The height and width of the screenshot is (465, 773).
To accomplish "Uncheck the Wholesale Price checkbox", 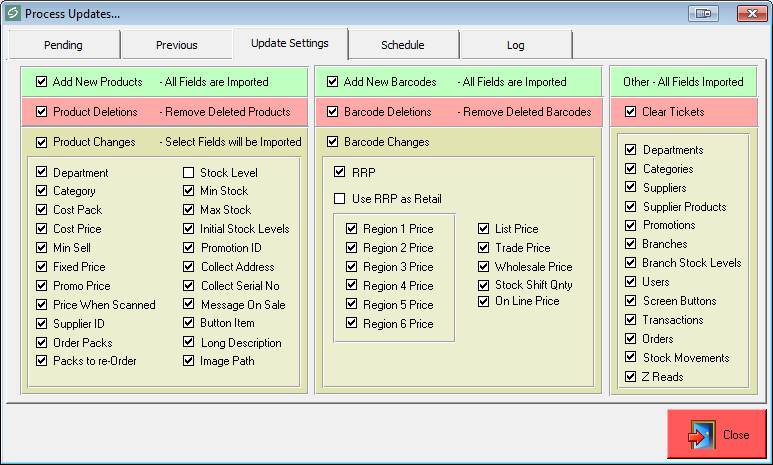I will 484,267.
